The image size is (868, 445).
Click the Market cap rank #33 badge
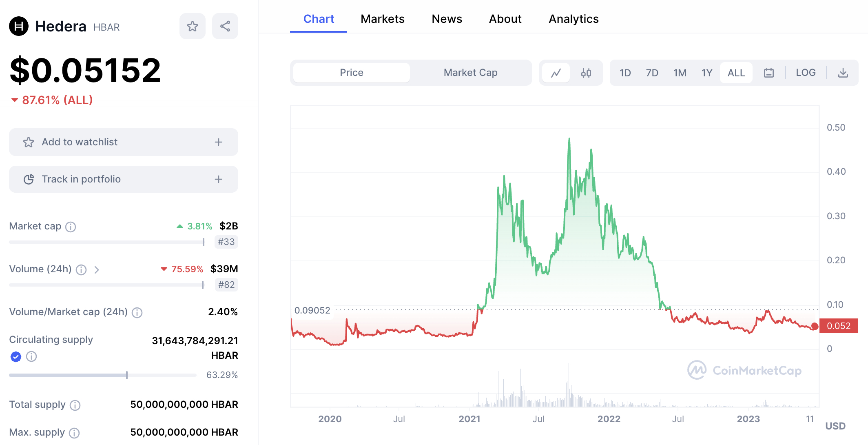226,242
